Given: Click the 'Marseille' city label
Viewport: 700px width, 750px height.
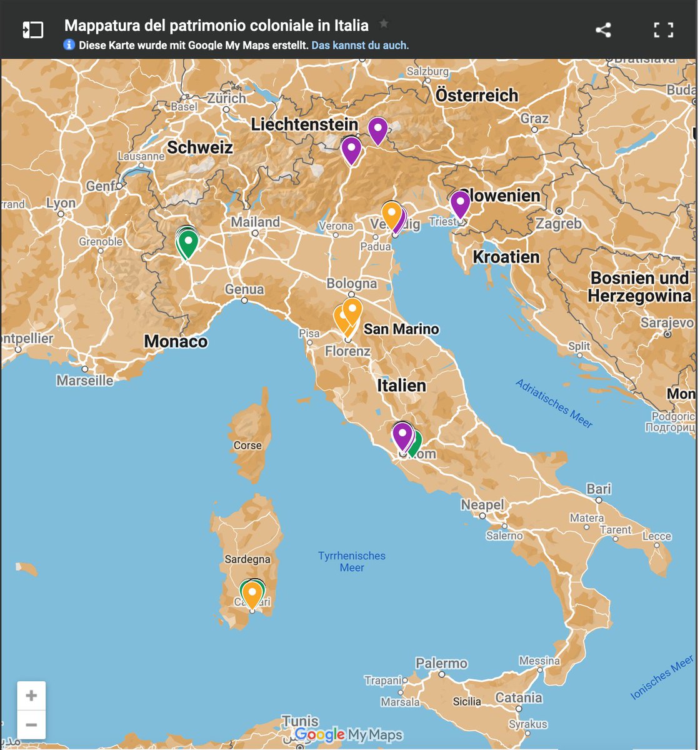Looking at the screenshot, I should click(x=85, y=381).
